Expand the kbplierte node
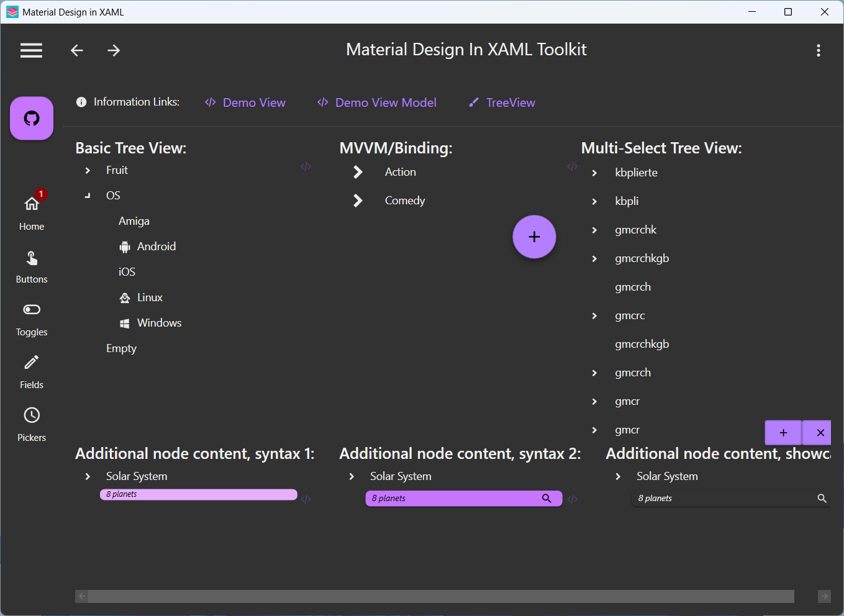The image size is (844, 616). tap(594, 173)
